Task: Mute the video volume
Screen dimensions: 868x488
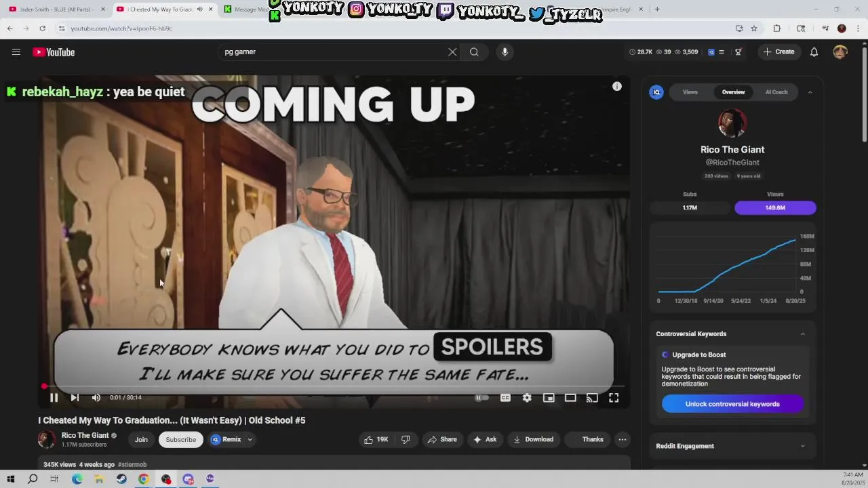Action: (x=96, y=398)
